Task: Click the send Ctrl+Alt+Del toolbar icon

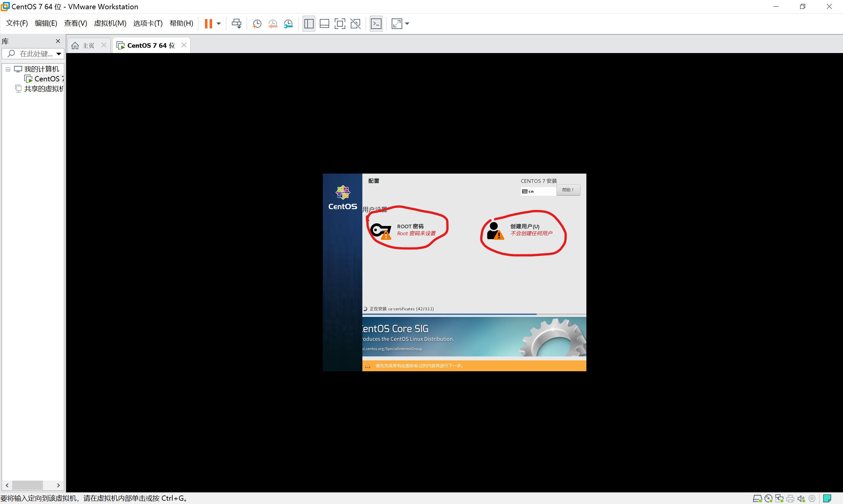Action: [237, 23]
